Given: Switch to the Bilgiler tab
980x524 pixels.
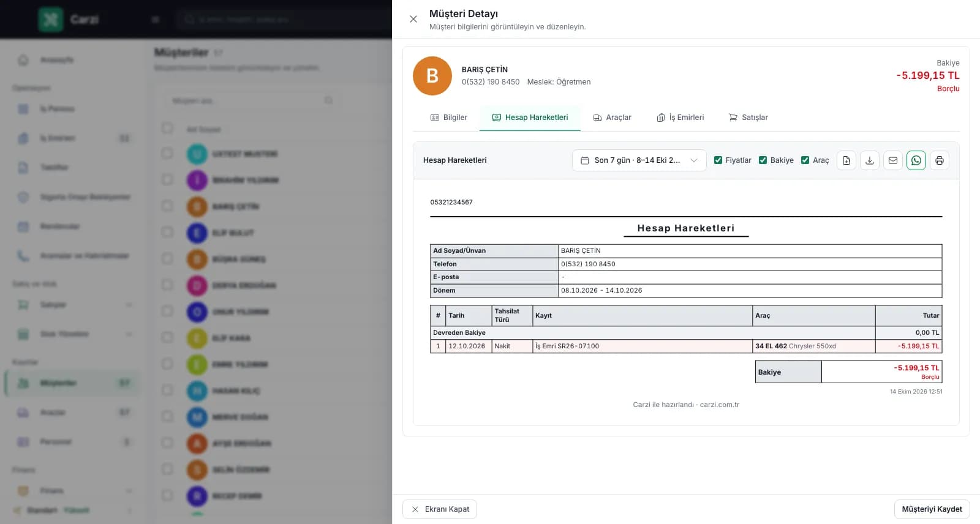Looking at the screenshot, I should click(449, 118).
